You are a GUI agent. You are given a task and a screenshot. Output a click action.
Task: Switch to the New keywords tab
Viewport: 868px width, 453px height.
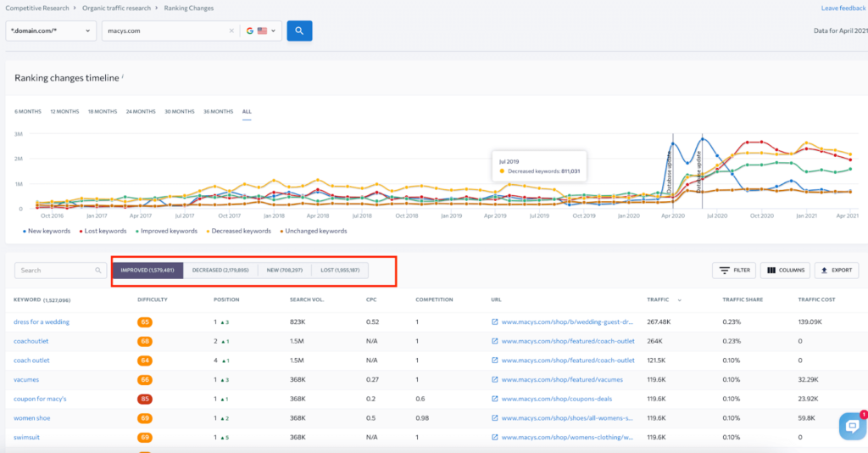point(285,271)
